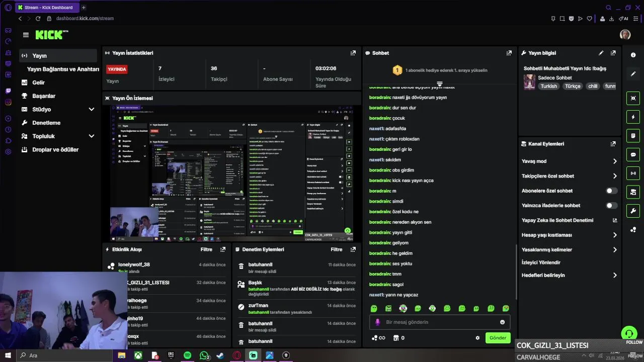Click the Sadece Sohbet category thumbnail
This screenshot has width=644, height=362.
(529, 82)
